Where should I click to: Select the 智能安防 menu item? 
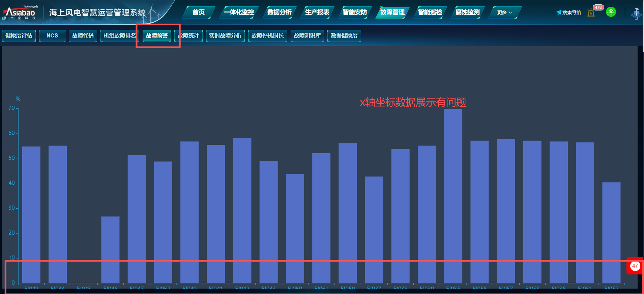click(x=354, y=12)
